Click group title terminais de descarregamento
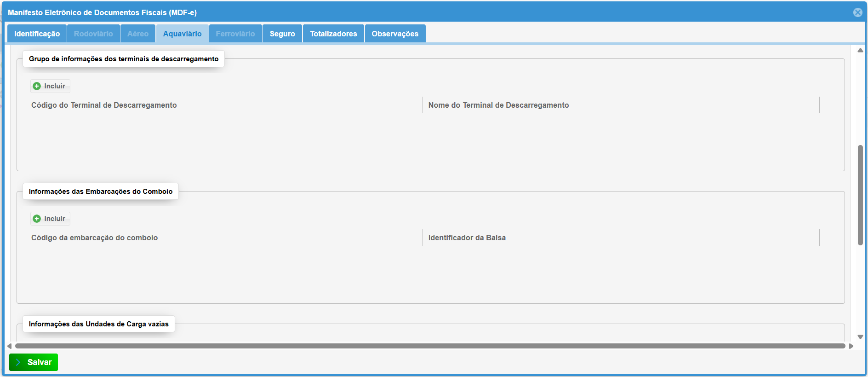The height and width of the screenshot is (377, 868). [124, 59]
